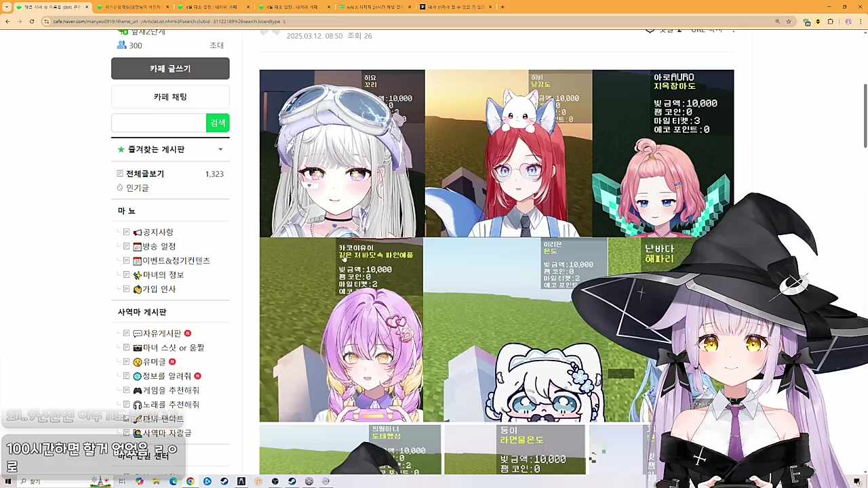Open the 게임을 추천해줘 board
868x488 pixels.
(x=171, y=390)
